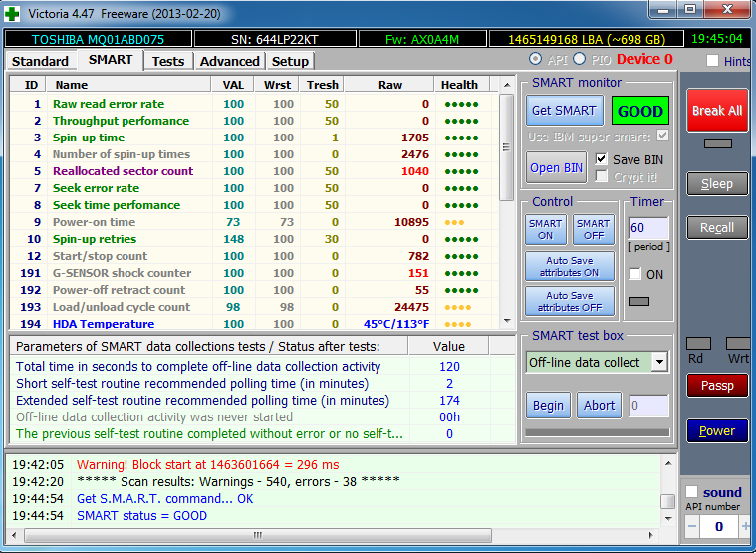Image resolution: width=756 pixels, height=553 pixels.
Task: Click the Timer period input field
Action: [648, 228]
